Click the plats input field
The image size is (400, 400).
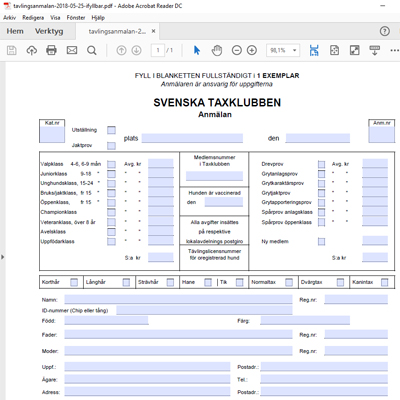(192, 138)
